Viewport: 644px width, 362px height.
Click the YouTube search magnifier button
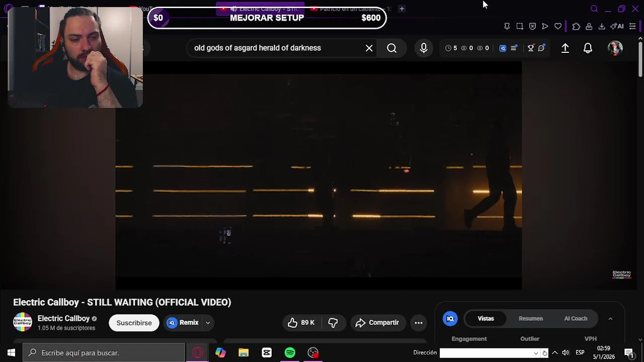click(x=391, y=48)
